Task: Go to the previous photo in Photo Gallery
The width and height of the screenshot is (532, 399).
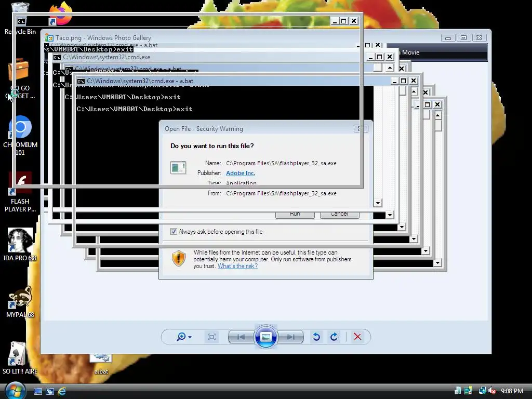Action: point(241,337)
